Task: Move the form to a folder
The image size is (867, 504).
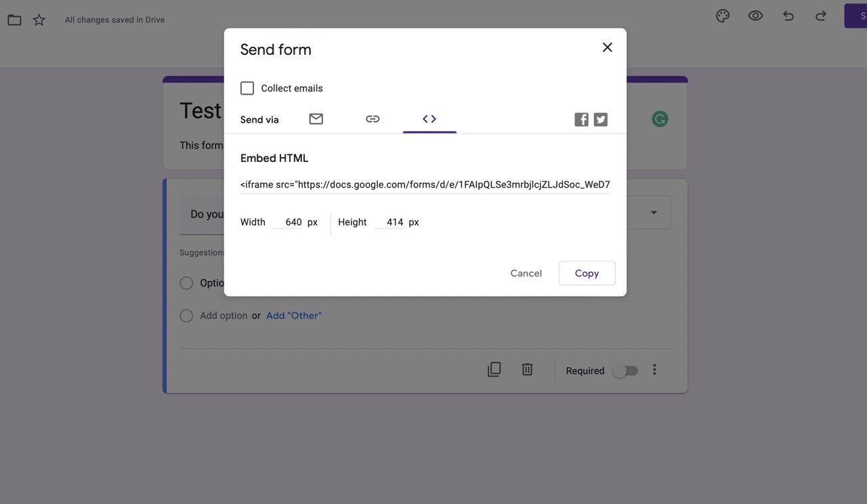Action: click(14, 19)
